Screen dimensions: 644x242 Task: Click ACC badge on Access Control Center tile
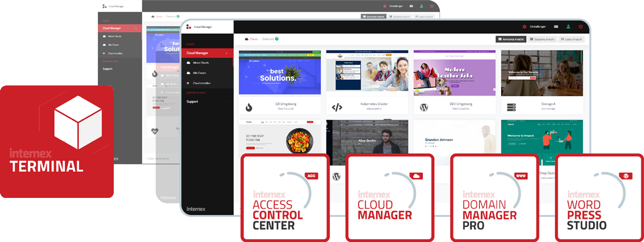(x=312, y=176)
